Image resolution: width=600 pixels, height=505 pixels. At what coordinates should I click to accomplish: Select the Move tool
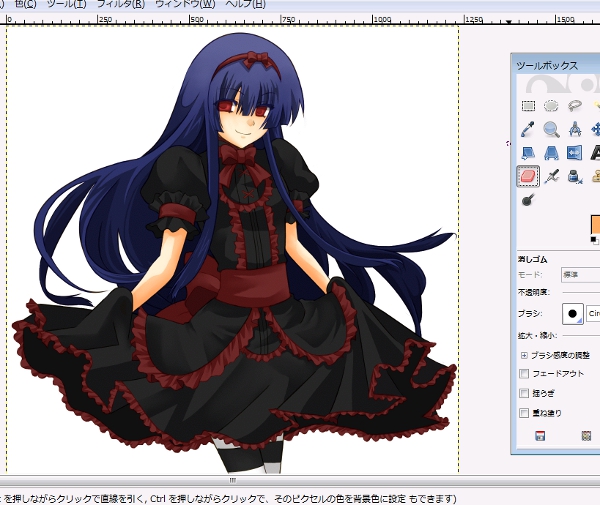tap(596, 129)
